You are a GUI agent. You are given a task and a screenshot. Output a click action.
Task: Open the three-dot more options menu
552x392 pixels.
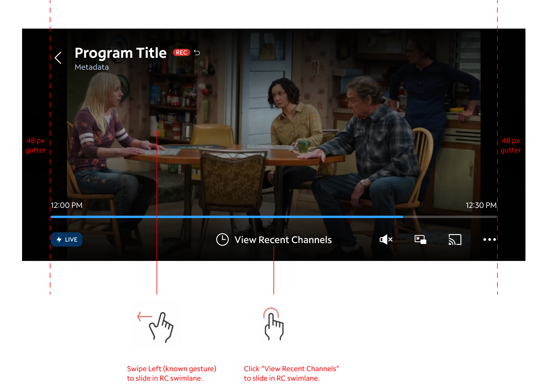pos(489,239)
